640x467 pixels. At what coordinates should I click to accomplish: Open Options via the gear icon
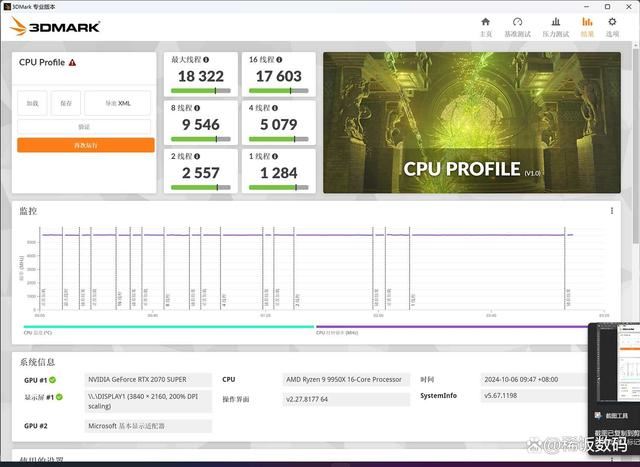click(x=612, y=22)
